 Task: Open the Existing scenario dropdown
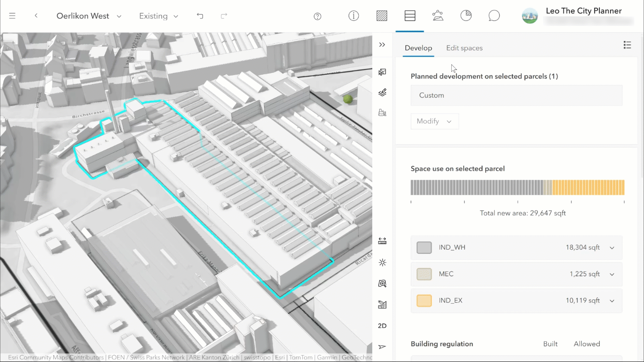159,16
